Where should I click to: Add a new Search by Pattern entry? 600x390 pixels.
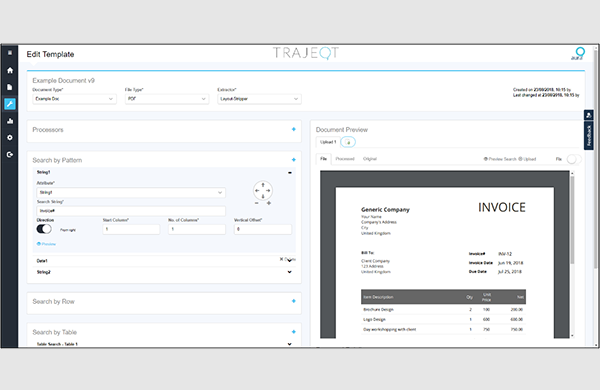tap(293, 160)
